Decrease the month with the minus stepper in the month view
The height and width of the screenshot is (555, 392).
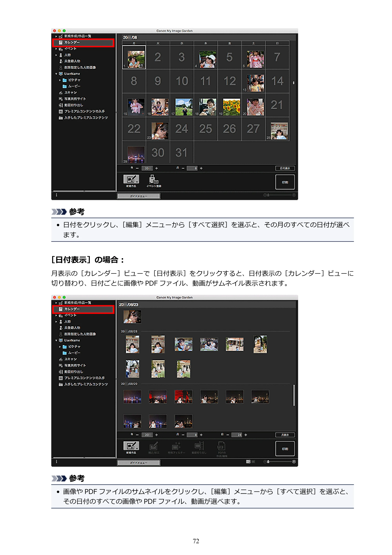click(183, 168)
